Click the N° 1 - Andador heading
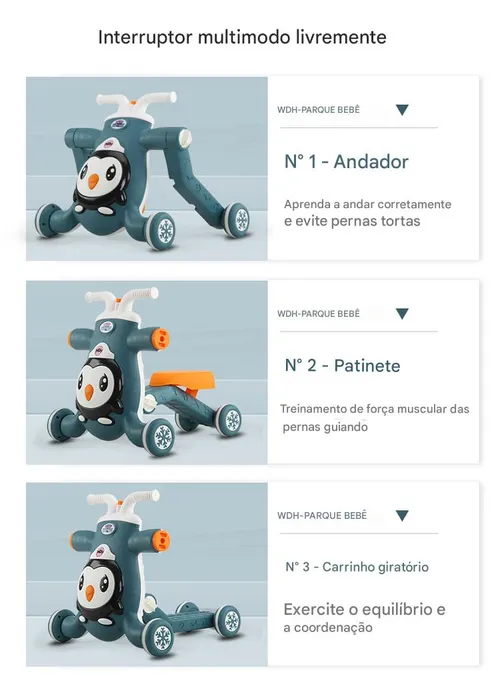500x677 pixels. pos(346,161)
